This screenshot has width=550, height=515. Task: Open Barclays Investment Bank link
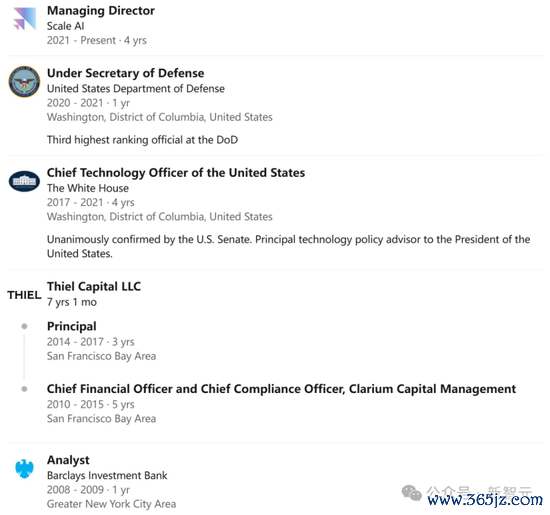pos(107,475)
